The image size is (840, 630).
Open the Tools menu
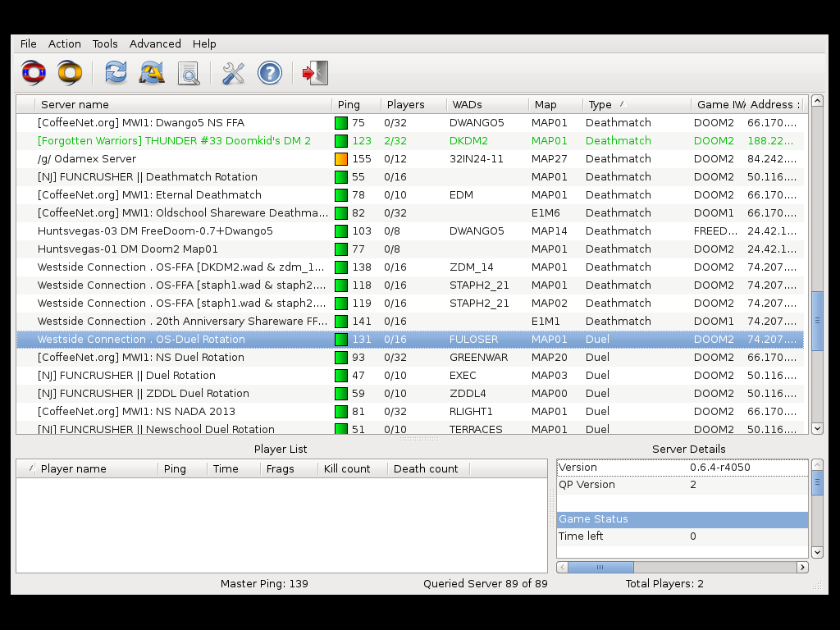(105, 43)
